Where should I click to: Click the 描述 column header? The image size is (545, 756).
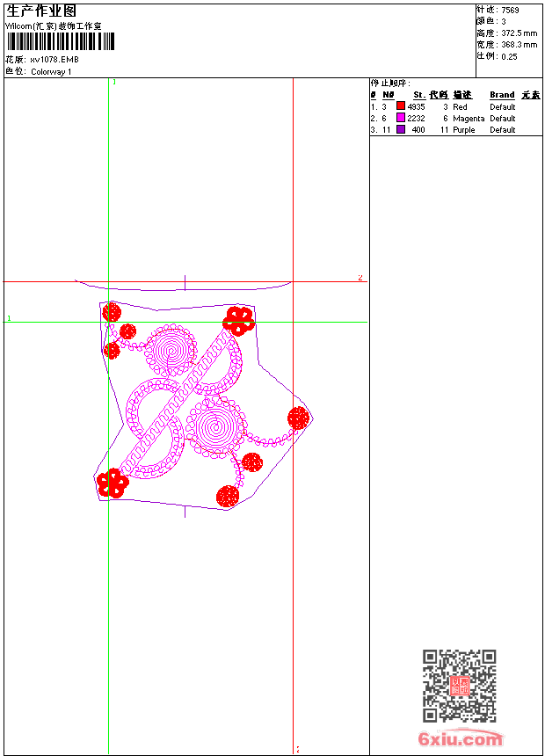[x=462, y=95]
